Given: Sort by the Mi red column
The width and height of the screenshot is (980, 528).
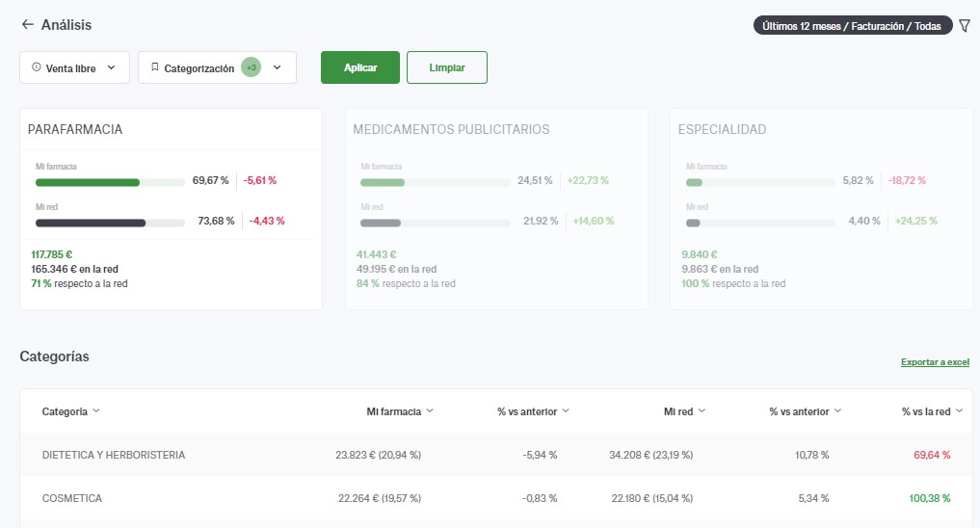Looking at the screenshot, I should (x=684, y=411).
